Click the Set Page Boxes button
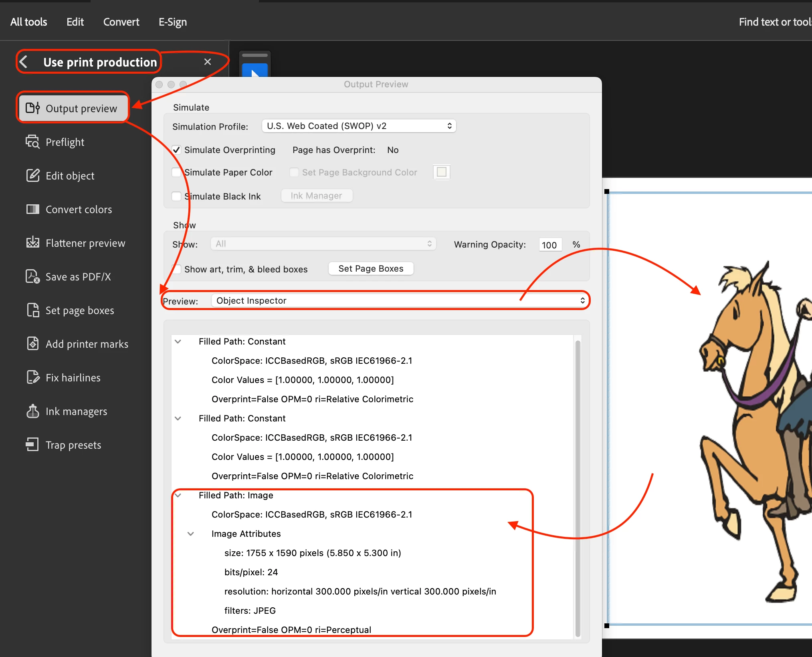Screen dimensions: 812x657 (371, 268)
